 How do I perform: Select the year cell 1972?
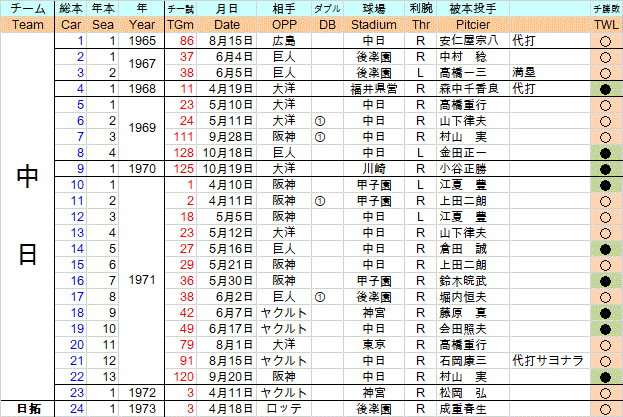click(142, 392)
